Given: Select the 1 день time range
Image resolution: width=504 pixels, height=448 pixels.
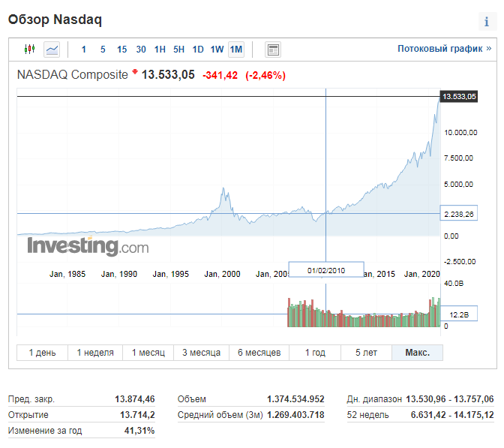Looking at the screenshot, I should pos(42,353).
